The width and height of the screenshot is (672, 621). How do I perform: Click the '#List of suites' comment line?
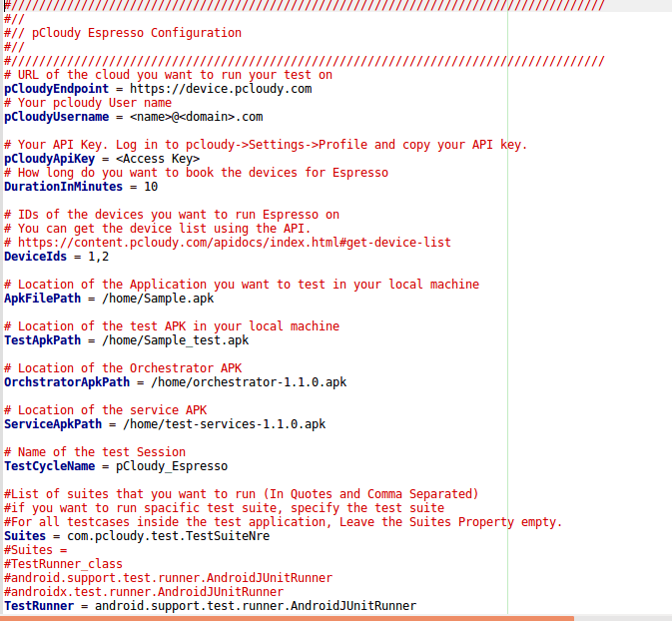point(242,494)
